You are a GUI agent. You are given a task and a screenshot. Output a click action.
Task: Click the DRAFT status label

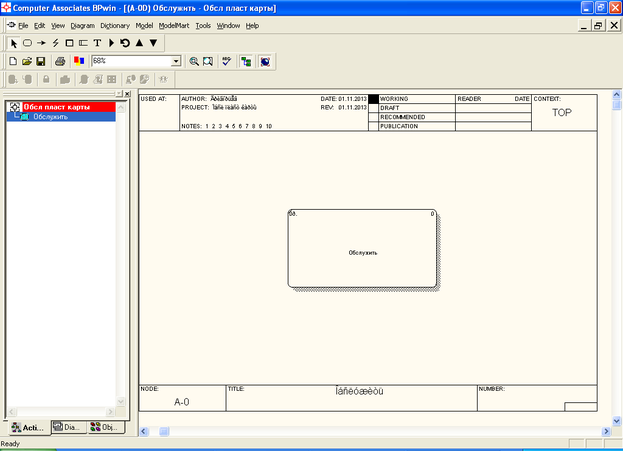pos(389,108)
